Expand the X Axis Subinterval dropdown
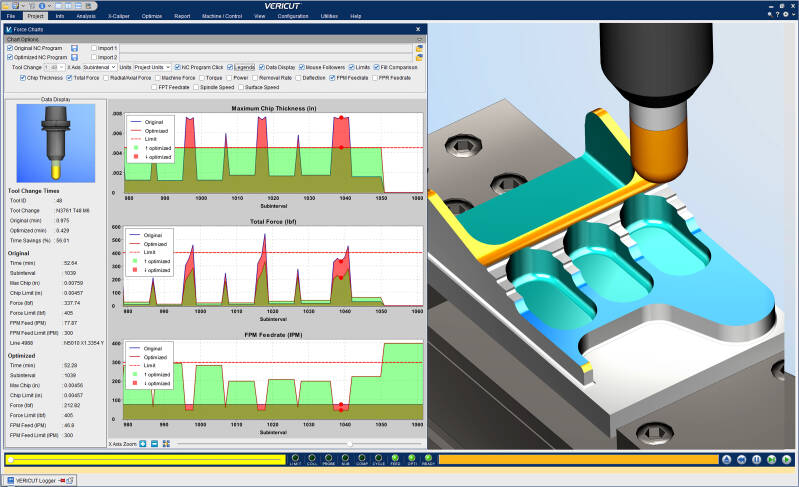The width and height of the screenshot is (799, 487). pyautogui.click(x=100, y=67)
